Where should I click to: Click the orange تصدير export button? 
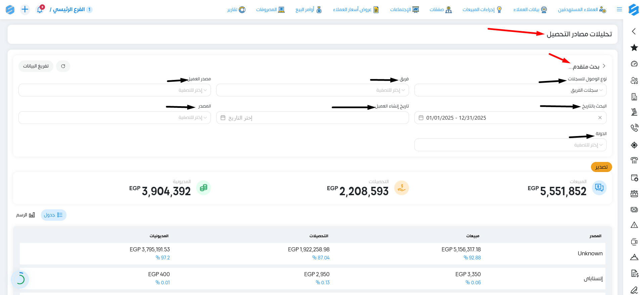click(x=601, y=167)
